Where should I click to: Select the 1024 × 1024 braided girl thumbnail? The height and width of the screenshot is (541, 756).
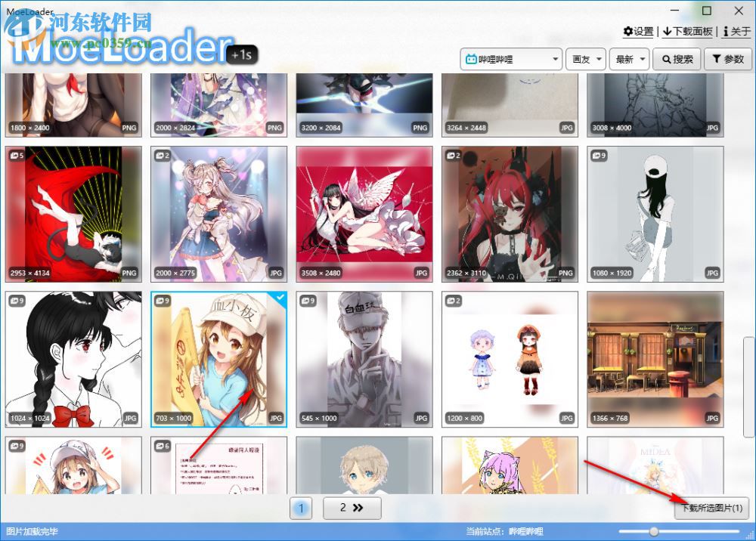pos(73,360)
